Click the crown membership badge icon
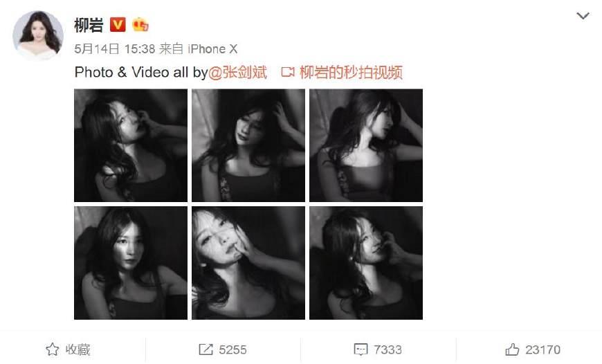Viewport: 602px width, 364px height. click(140, 25)
